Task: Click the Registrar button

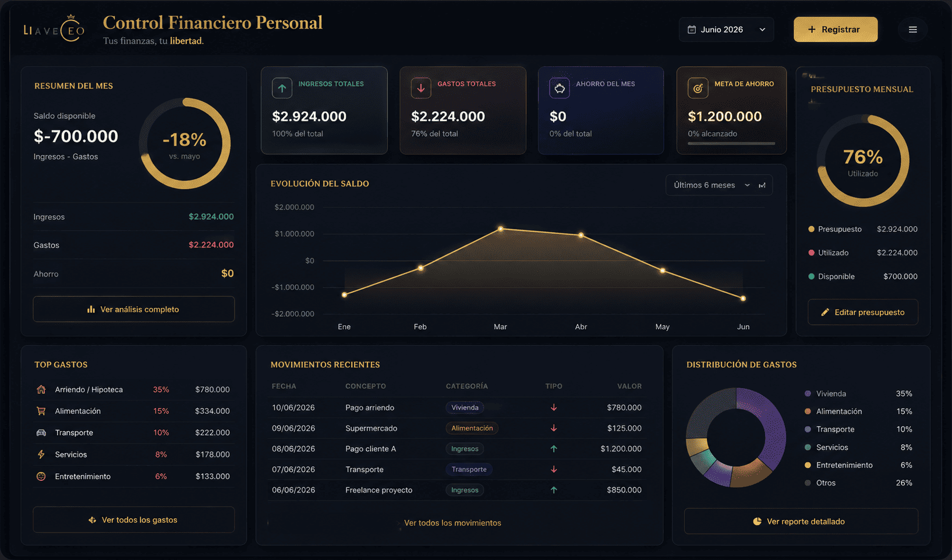Action: pyautogui.click(x=836, y=30)
